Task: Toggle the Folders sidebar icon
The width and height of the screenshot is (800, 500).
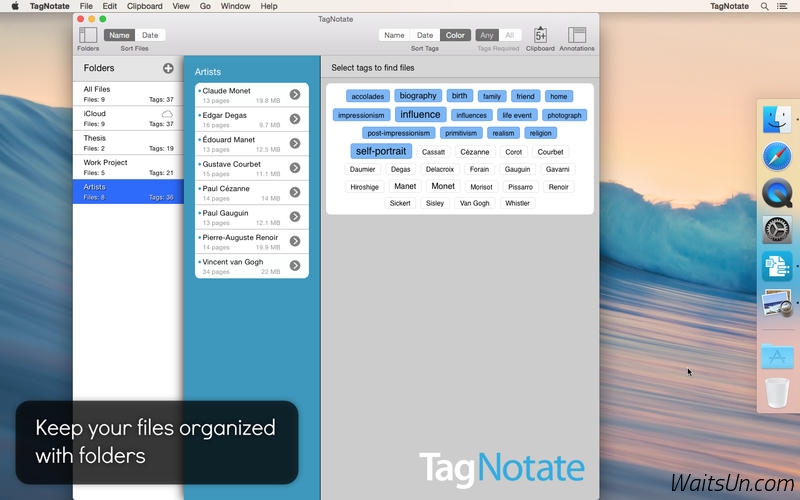Action: [x=88, y=35]
